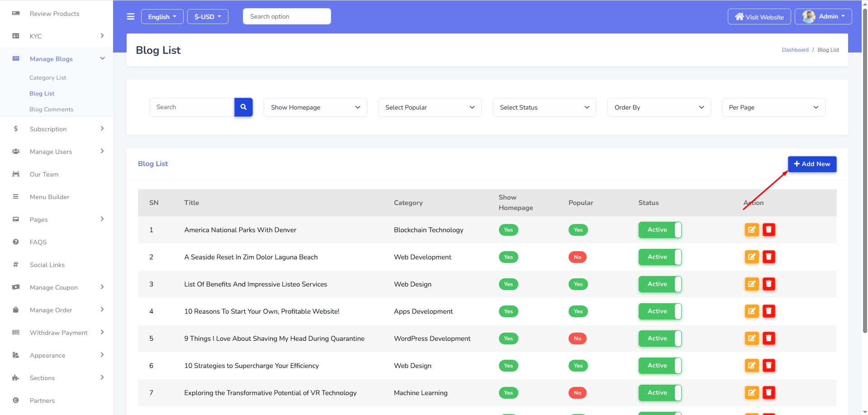Click the blog Search input field
Image resolution: width=868 pixels, height=415 pixels.
(192, 107)
